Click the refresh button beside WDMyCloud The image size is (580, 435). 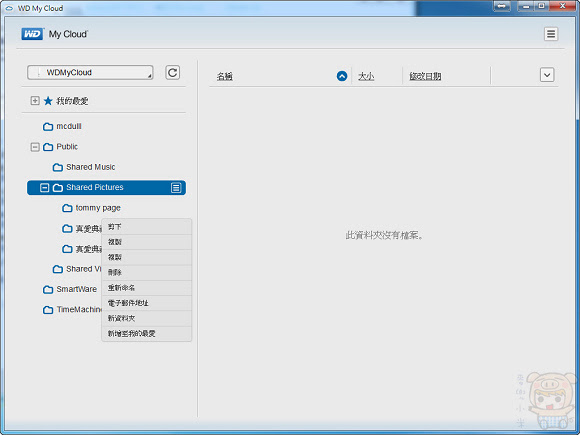coord(172,72)
